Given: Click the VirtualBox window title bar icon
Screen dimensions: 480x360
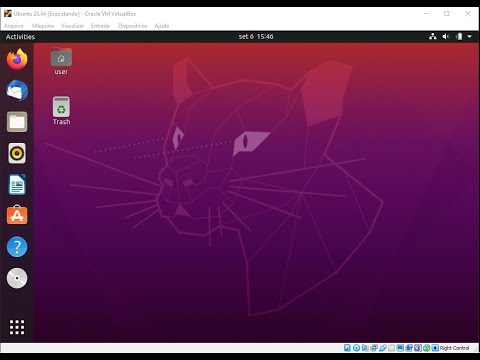Looking at the screenshot, I should [8, 13].
